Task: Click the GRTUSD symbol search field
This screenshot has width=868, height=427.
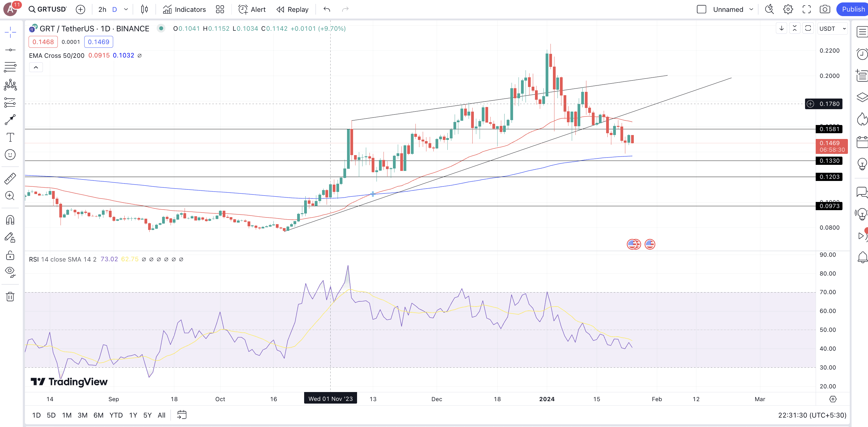Action: [x=48, y=9]
